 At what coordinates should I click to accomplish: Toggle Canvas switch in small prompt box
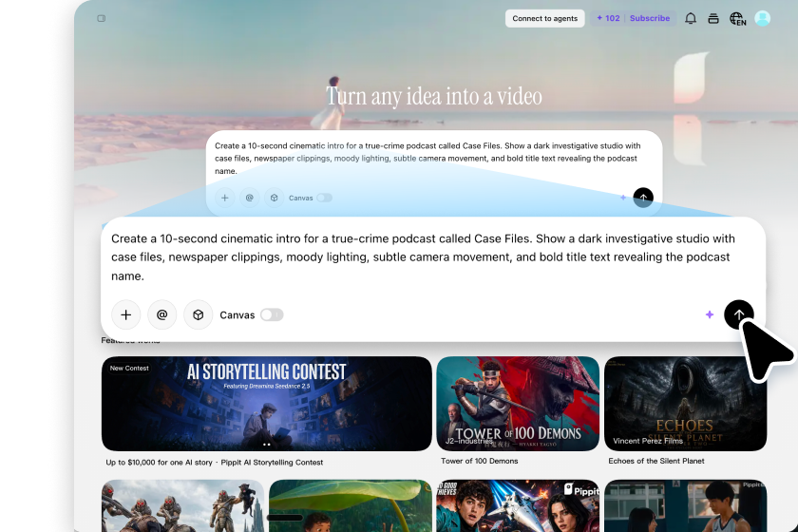point(324,198)
